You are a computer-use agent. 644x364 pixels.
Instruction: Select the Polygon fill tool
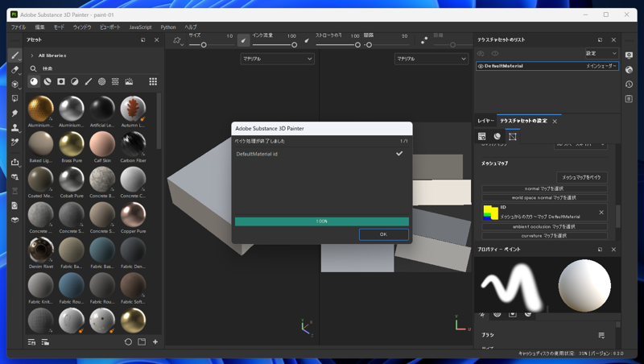point(14,98)
